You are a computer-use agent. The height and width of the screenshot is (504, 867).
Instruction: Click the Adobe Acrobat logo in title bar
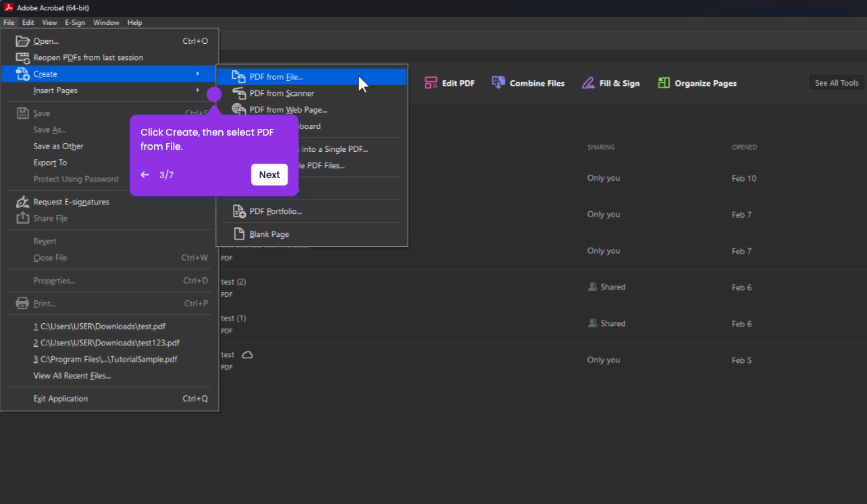[x=9, y=7]
